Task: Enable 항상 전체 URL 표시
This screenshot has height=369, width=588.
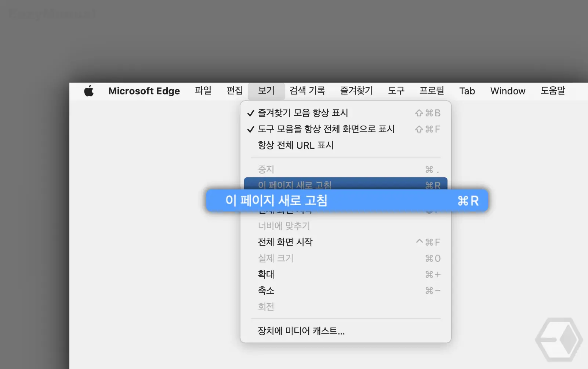Action: tap(346, 145)
